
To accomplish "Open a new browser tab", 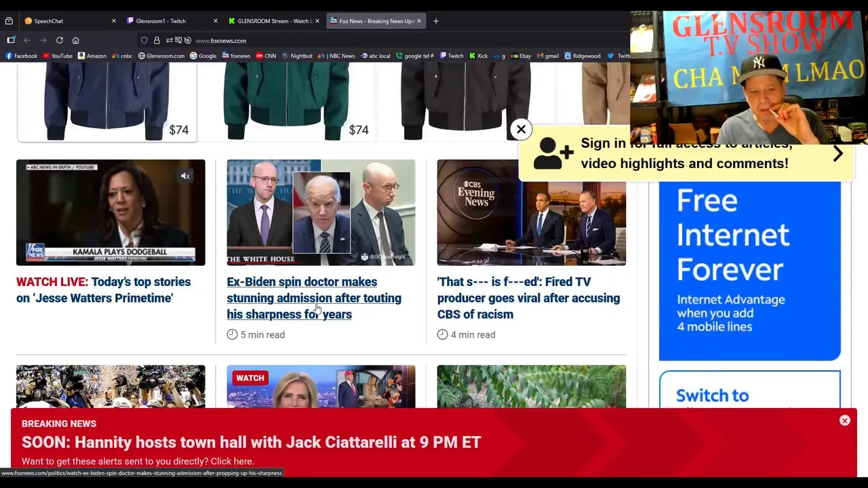I will pos(436,21).
